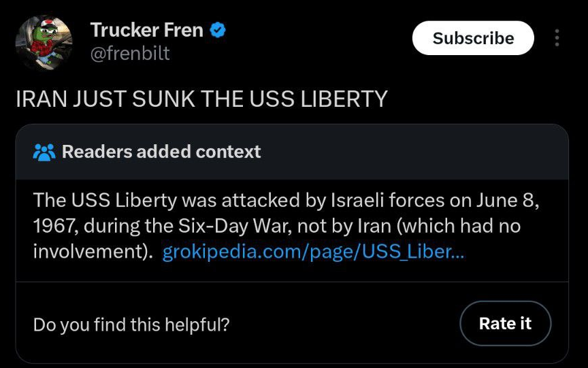
Task: Click the "Do you find this helpful?" prompt
Action: [x=131, y=324]
